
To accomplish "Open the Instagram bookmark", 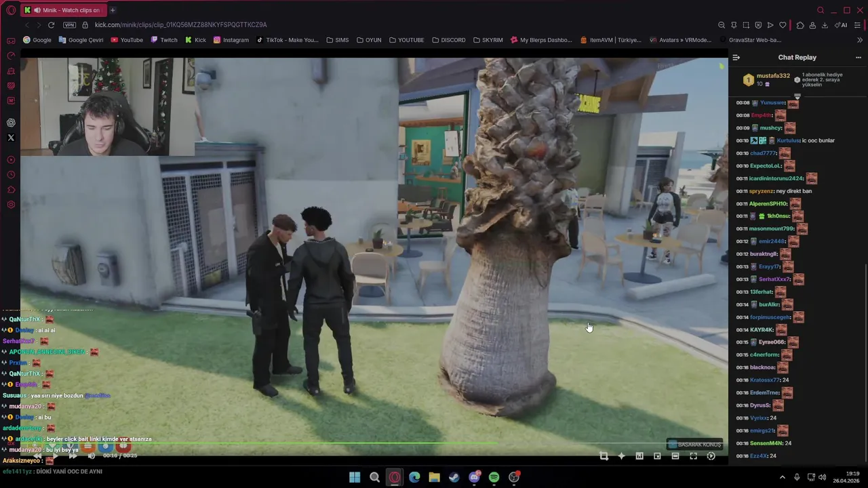I will coord(231,40).
